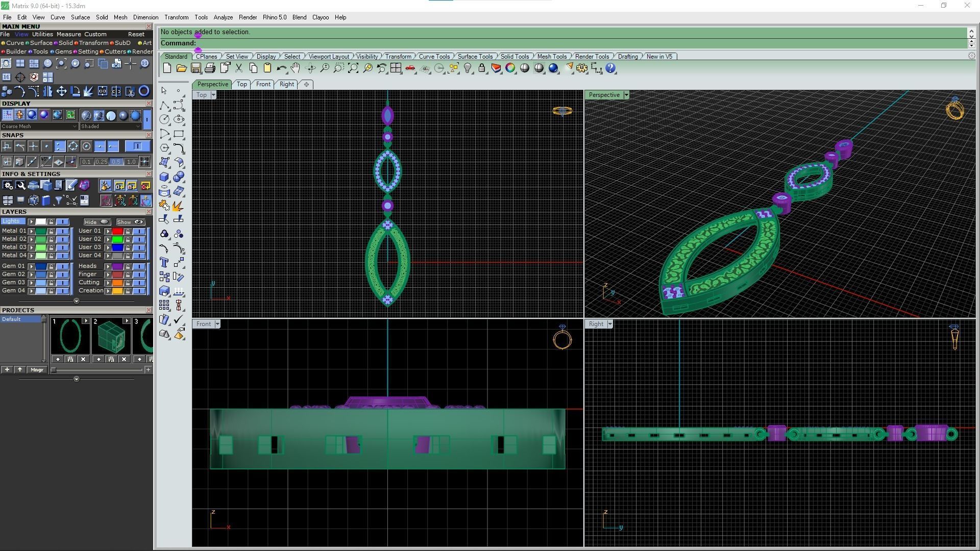Toggle lock on Metal 01 layer
The width and height of the screenshot is (980, 551).
[x=51, y=231]
